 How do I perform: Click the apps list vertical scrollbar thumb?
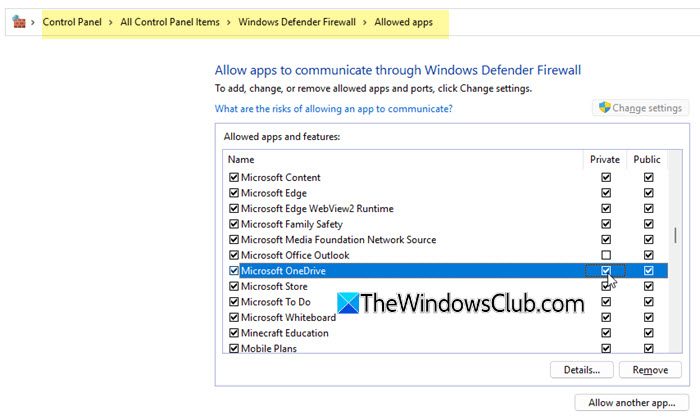tap(675, 235)
